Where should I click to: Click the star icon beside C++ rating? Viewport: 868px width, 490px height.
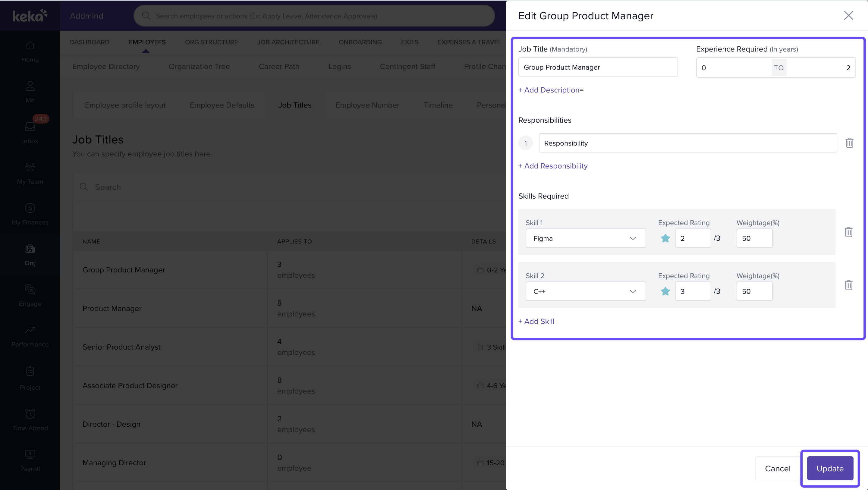665,291
